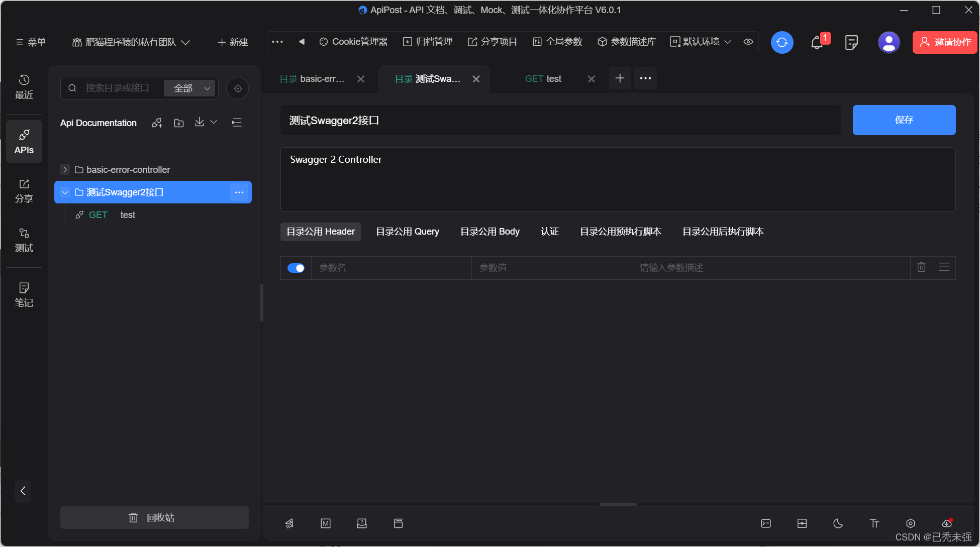
Task: Open the tab options three-dot menu
Action: coord(646,78)
